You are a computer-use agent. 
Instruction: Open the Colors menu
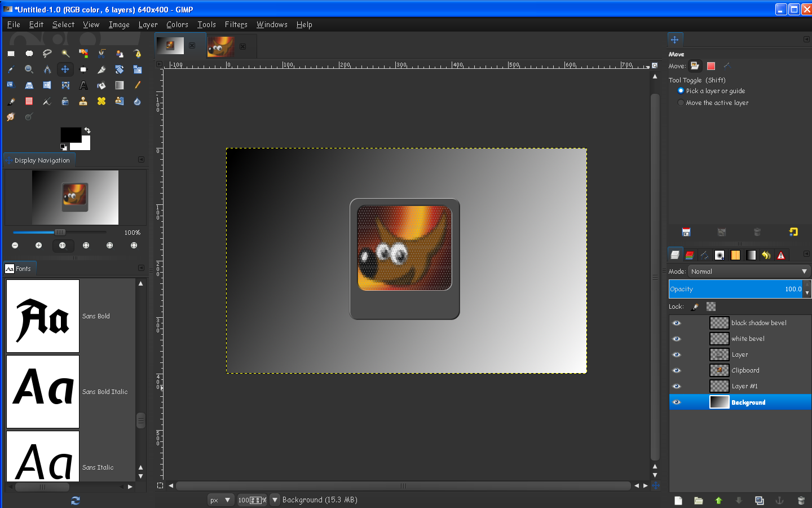(x=177, y=24)
